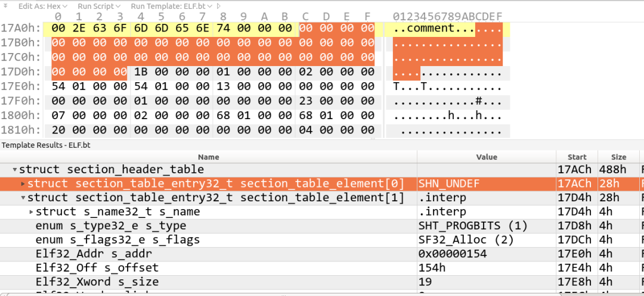
Task: Click the Value column header
Action: pos(486,157)
